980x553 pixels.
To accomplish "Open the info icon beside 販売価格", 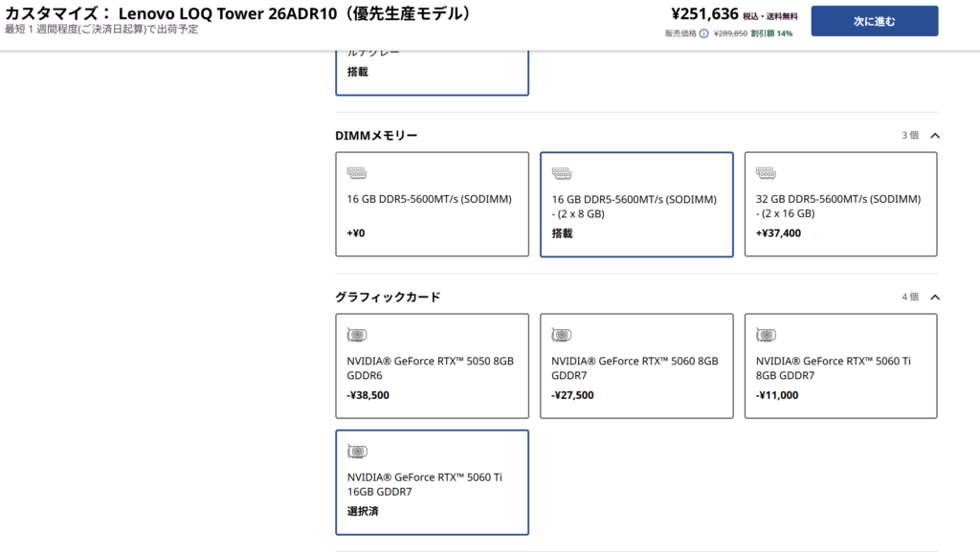I will tap(703, 33).
